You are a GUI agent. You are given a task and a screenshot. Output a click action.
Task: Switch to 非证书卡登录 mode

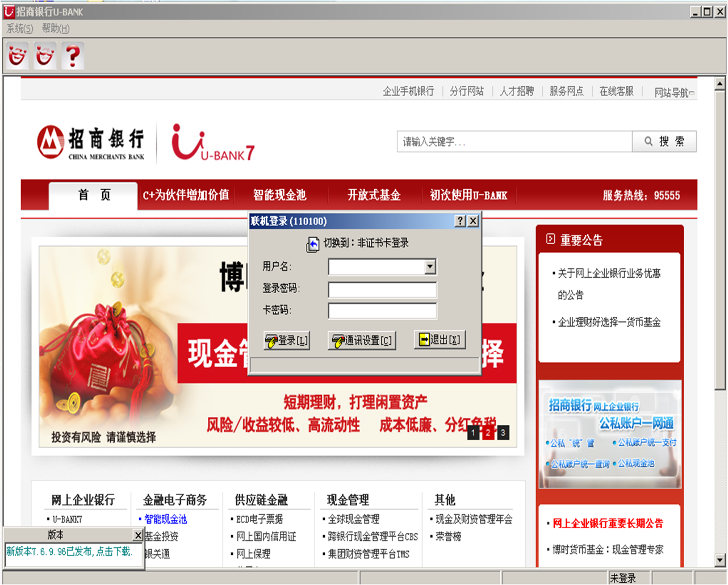[x=366, y=243]
